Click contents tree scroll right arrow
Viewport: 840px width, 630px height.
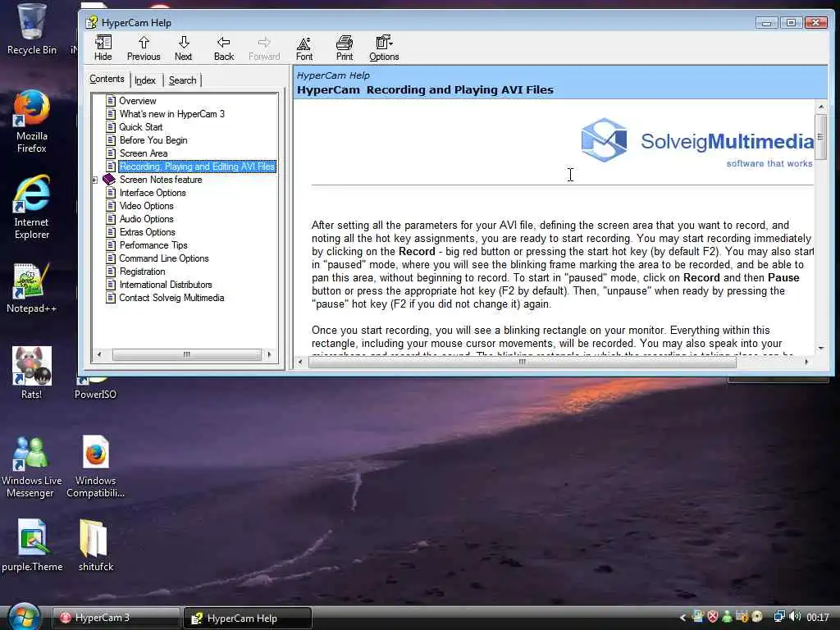pyautogui.click(x=269, y=354)
